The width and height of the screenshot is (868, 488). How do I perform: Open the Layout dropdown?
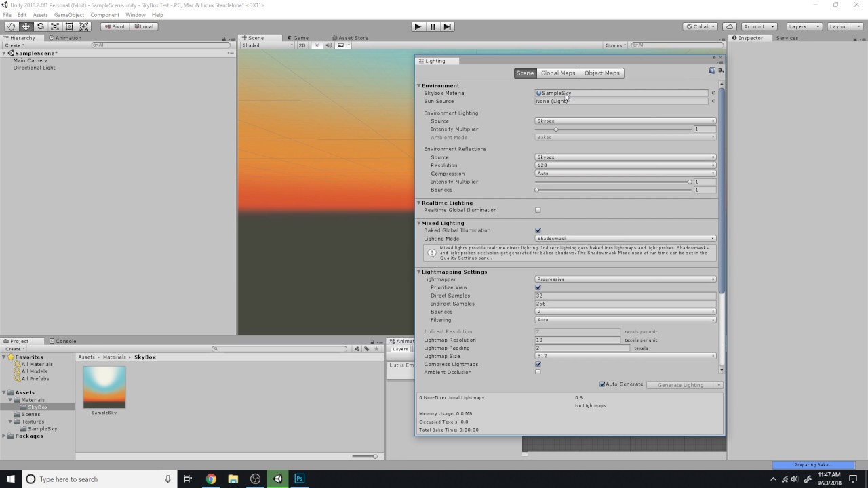click(844, 26)
